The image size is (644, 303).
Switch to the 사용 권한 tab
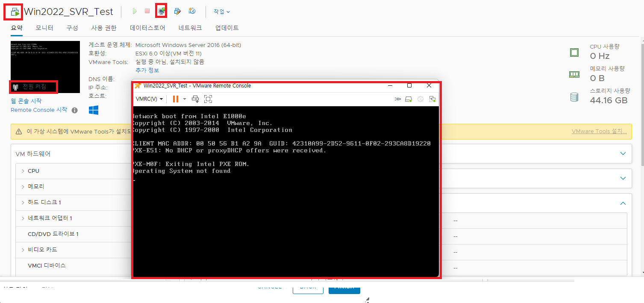(104, 28)
